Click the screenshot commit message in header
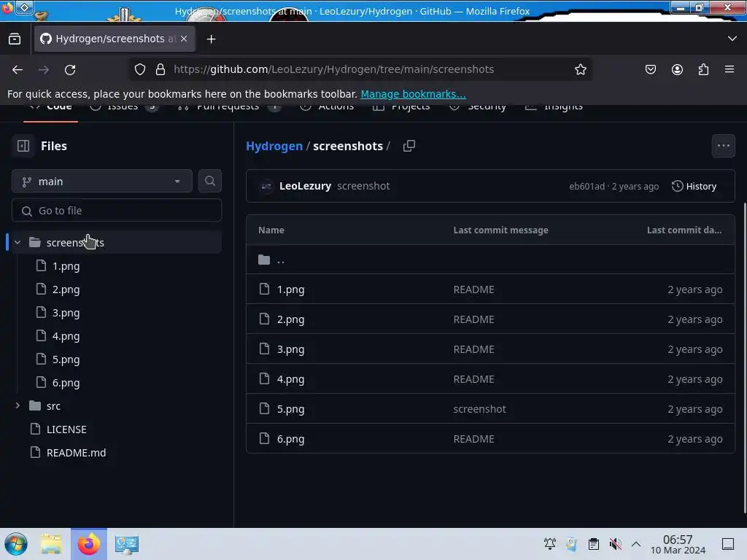 (363, 186)
